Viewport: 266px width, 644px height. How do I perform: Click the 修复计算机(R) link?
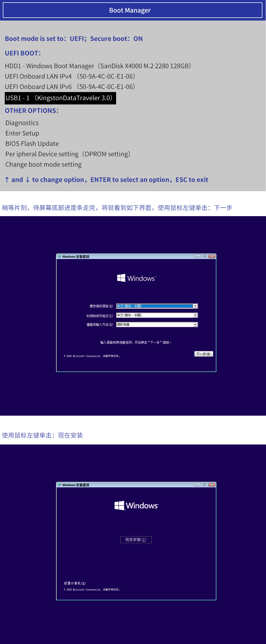[x=75, y=583]
